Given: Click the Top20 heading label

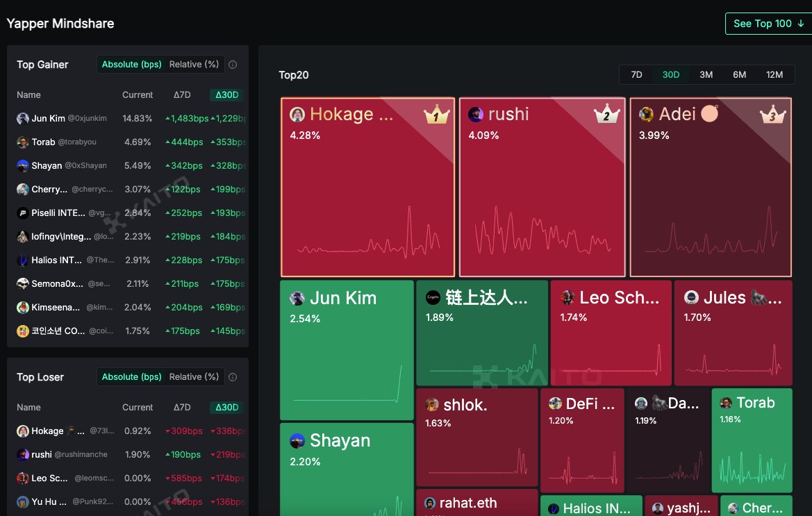Looking at the screenshot, I should point(294,75).
